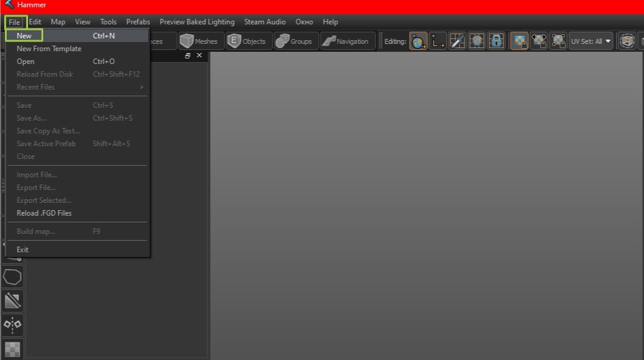Choose New From Template in File menu
Viewport: 644px width, 360px height.
49,49
